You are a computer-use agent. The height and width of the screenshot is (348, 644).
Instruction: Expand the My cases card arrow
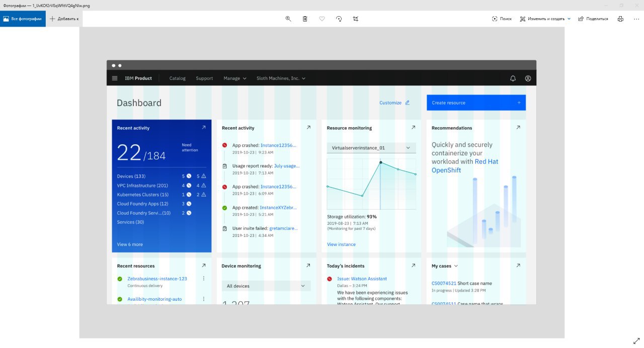[518, 266]
